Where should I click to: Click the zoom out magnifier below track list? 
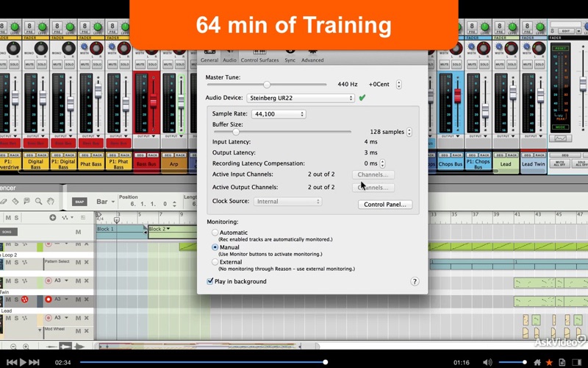click(x=13, y=347)
